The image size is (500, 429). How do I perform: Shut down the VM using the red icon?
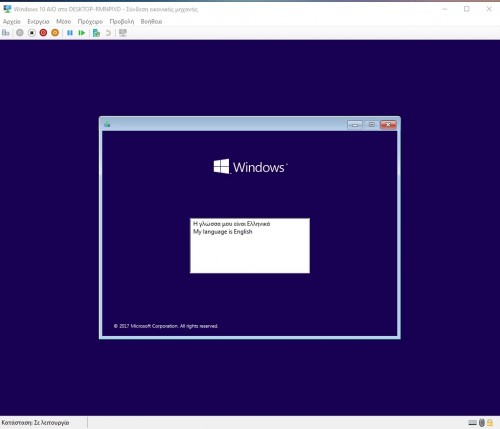43,33
